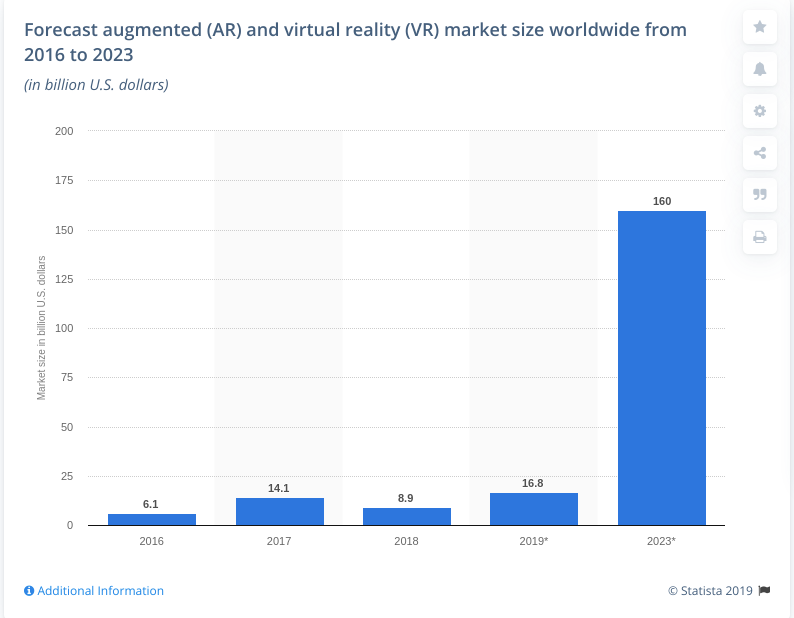Viewport: 794px width, 618px height.
Task: Open the gear settings icon
Action: [760, 111]
